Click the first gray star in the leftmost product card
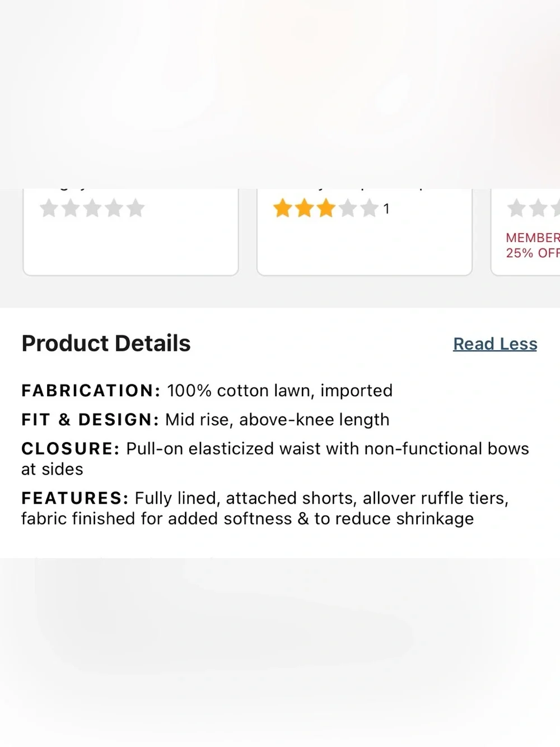The image size is (560, 747). [49, 208]
